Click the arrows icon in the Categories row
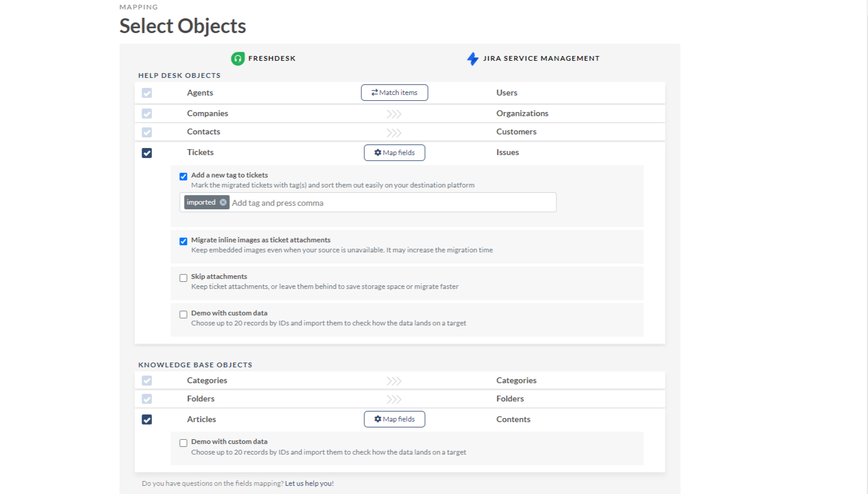 point(394,381)
